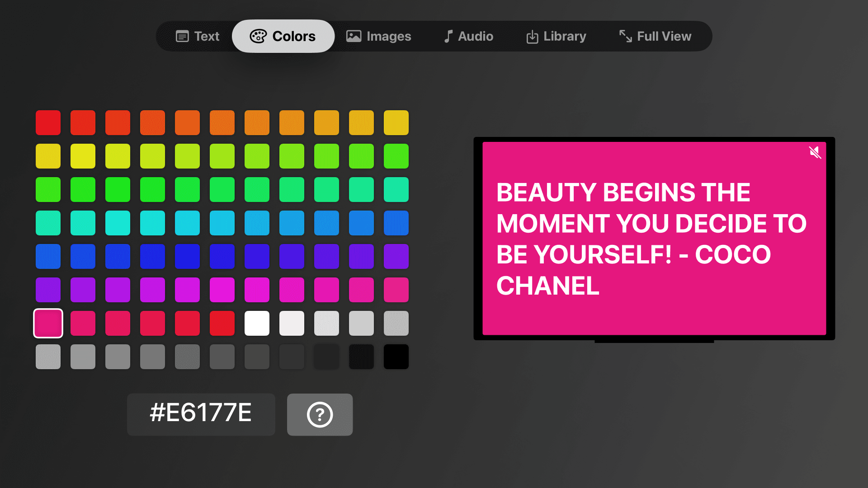The height and width of the screenshot is (488, 868).
Task: Click the text lines icon beside Text
Action: pyautogui.click(x=182, y=36)
